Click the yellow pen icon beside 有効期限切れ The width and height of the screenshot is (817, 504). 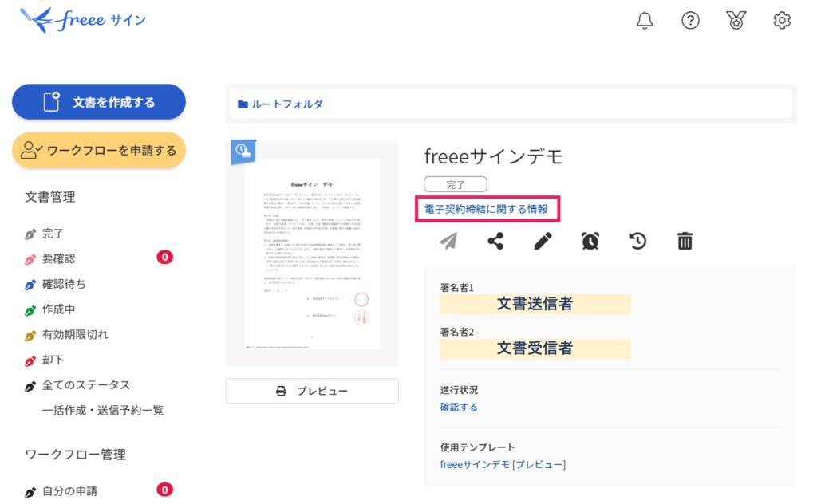[30, 336]
